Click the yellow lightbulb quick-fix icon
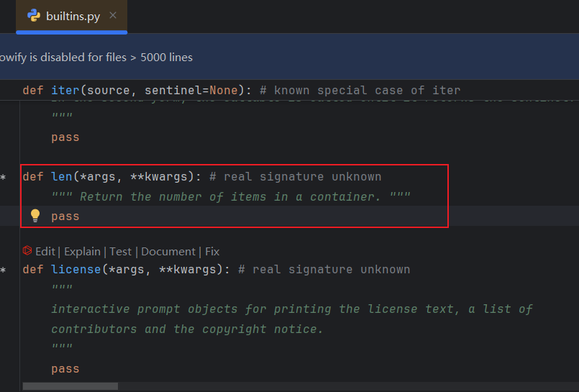 click(x=35, y=216)
